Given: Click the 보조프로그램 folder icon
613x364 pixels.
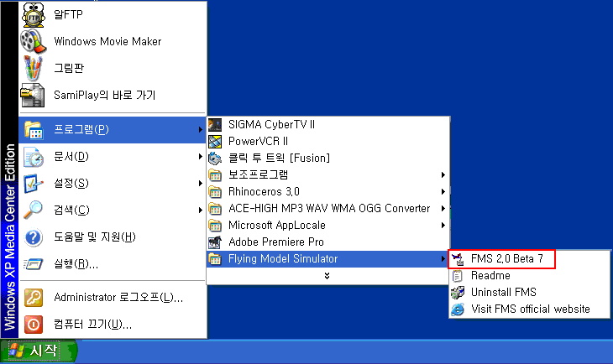Looking at the screenshot, I should [215, 175].
